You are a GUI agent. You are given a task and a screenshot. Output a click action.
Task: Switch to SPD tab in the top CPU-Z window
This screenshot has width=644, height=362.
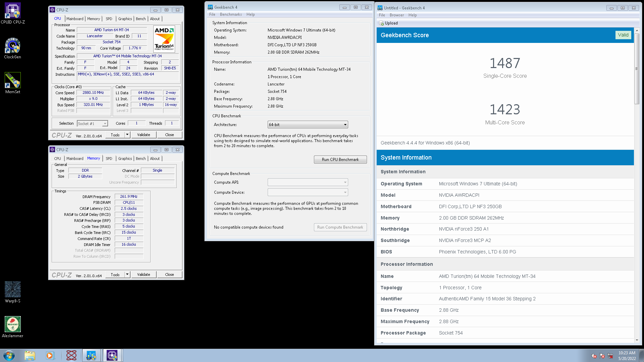pos(109,19)
